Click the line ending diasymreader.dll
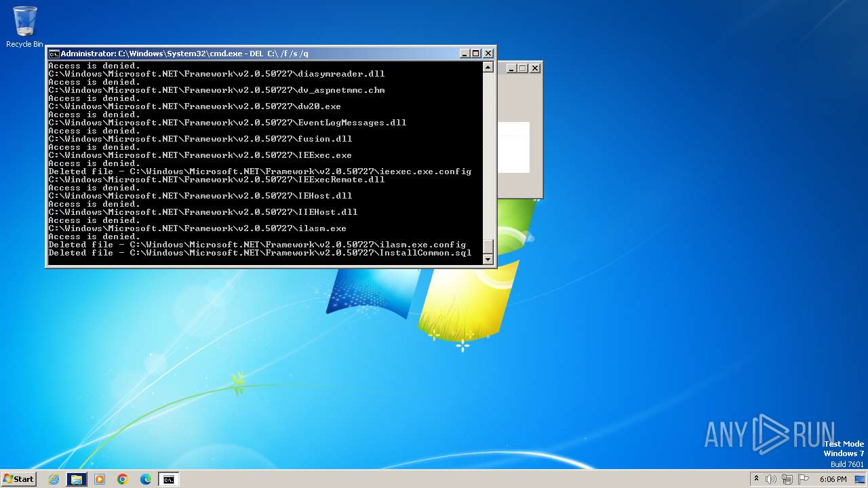Screen dimensions: 868x488 pyautogui.click(x=216, y=74)
